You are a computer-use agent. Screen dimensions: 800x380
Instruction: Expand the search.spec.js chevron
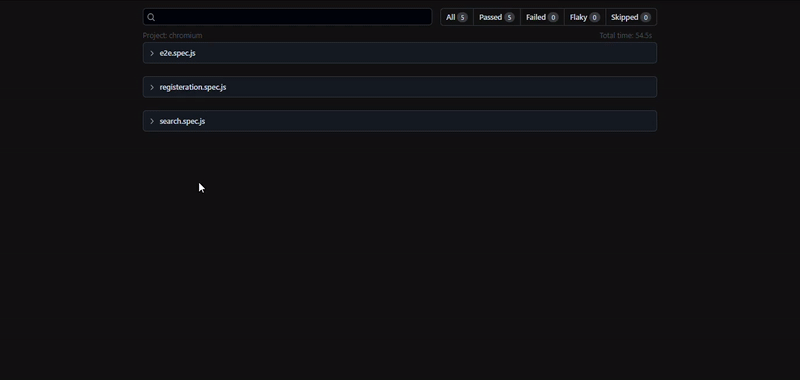tap(152, 121)
